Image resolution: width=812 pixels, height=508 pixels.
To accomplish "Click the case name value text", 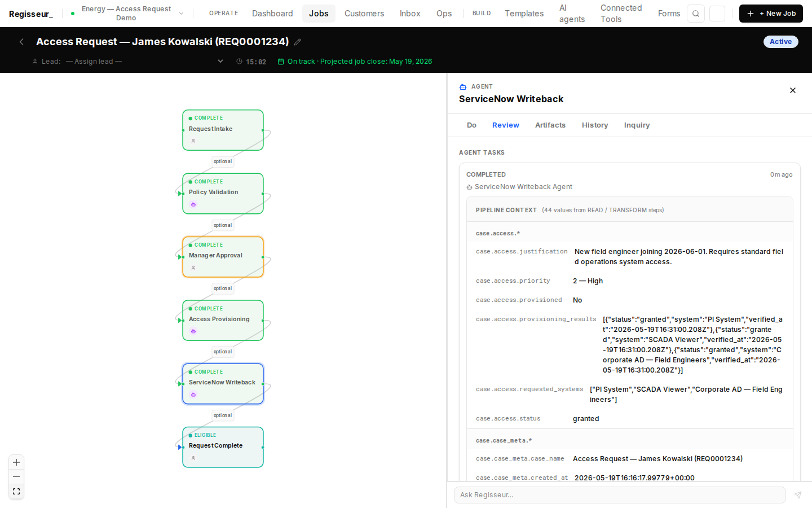I will [x=657, y=459].
